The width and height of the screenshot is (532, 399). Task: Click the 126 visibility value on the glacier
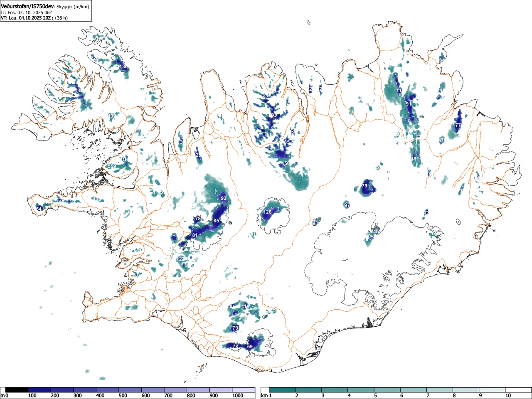(268, 212)
